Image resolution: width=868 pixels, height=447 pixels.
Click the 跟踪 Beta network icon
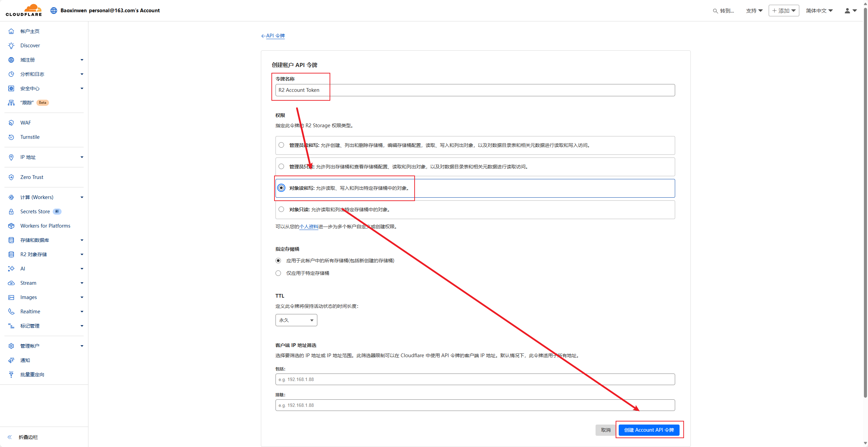(x=11, y=103)
